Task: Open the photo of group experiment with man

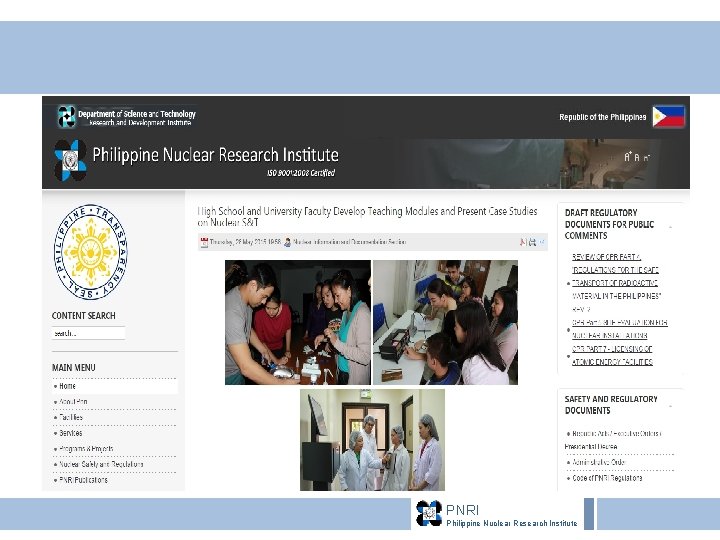Action: click(298, 322)
